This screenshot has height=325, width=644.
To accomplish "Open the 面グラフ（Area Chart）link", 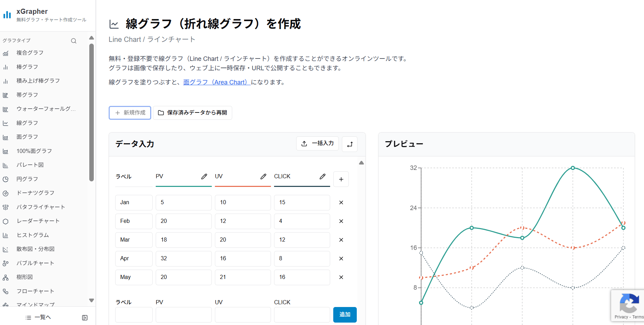I will pyautogui.click(x=216, y=82).
